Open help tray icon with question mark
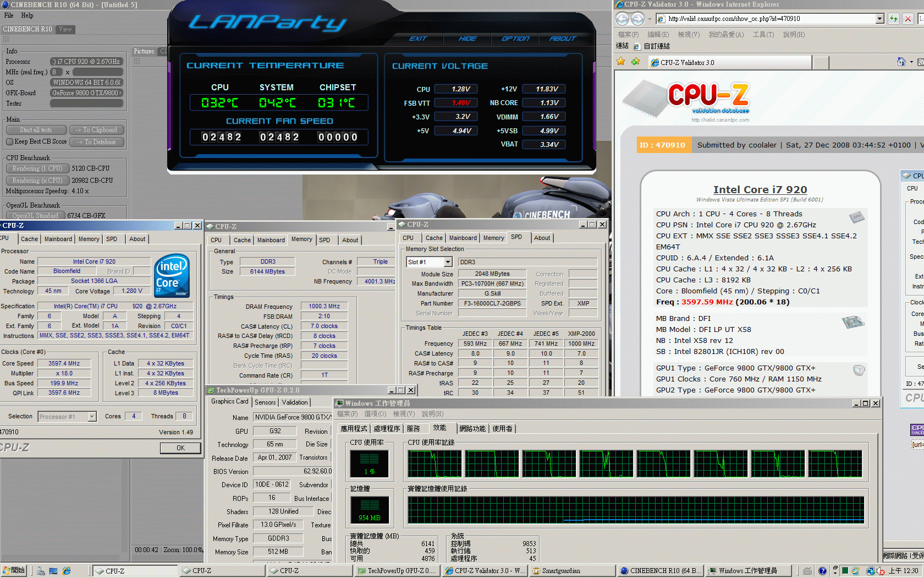This screenshot has width=924, height=578. [x=822, y=571]
